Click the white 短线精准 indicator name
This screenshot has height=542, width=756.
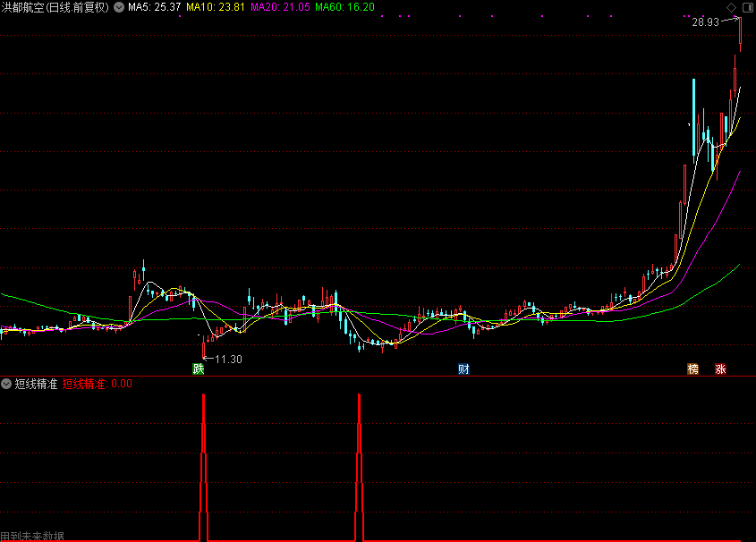[x=36, y=384]
